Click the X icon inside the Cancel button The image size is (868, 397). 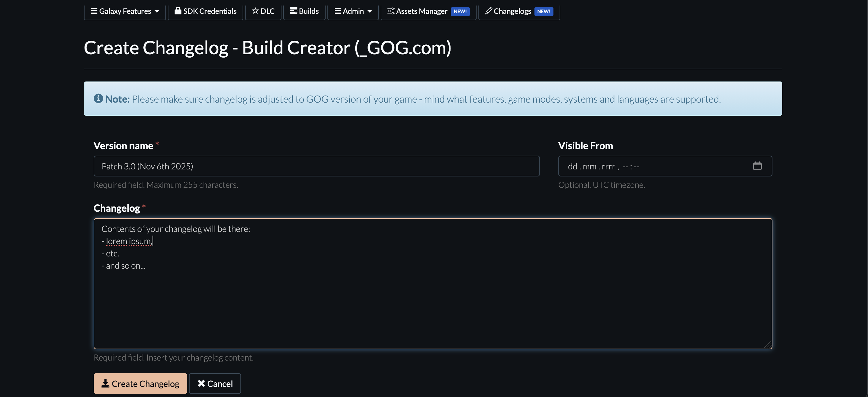click(x=202, y=383)
